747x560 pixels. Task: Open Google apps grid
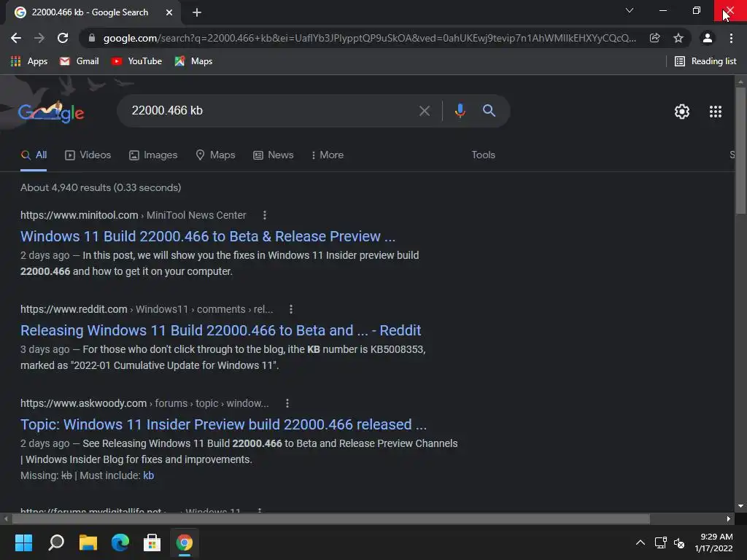716,112
